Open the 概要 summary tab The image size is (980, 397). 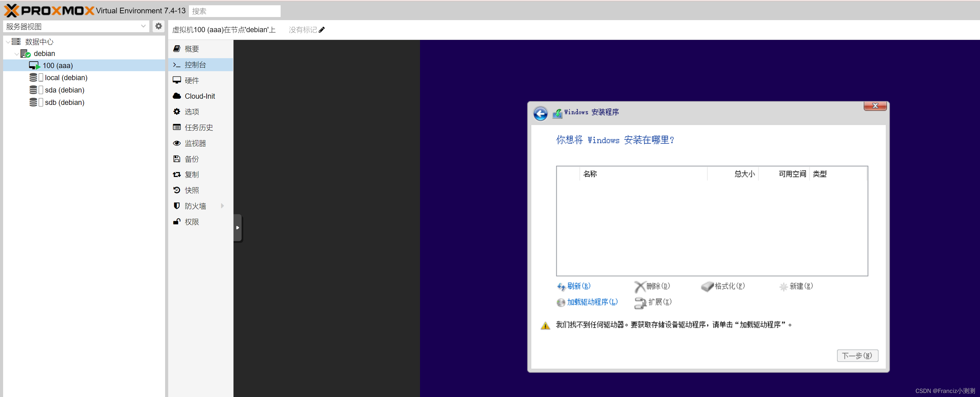click(x=200, y=49)
